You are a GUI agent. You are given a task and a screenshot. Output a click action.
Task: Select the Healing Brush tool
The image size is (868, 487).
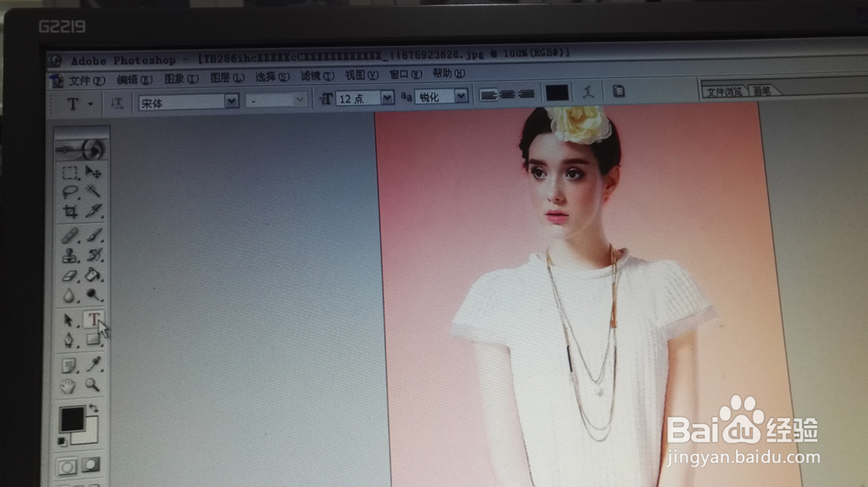pyautogui.click(x=69, y=236)
